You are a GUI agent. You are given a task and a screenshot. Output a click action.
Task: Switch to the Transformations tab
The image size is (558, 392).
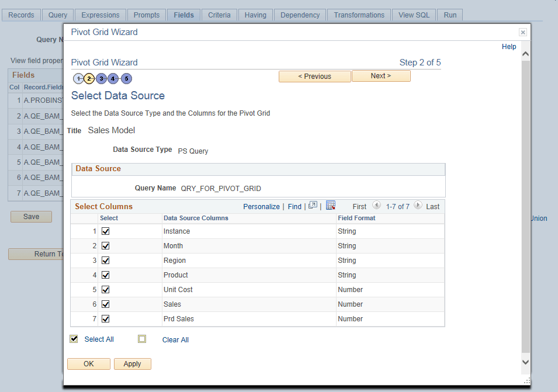(x=359, y=15)
